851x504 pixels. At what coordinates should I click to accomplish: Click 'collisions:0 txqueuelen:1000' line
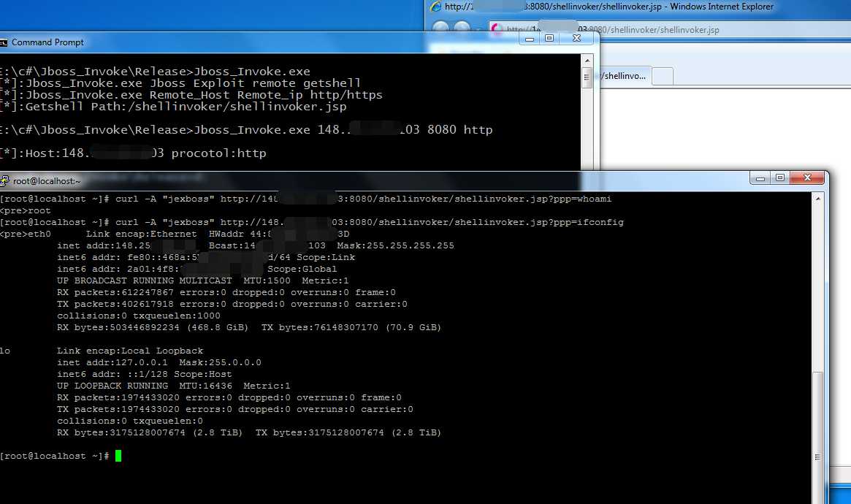[138, 316]
